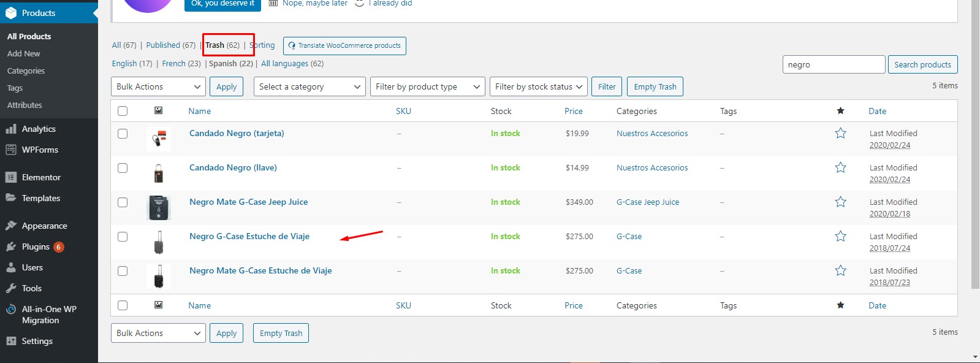This screenshot has width=980, height=363.
Task: Sort the table by Price column header
Action: click(x=574, y=111)
